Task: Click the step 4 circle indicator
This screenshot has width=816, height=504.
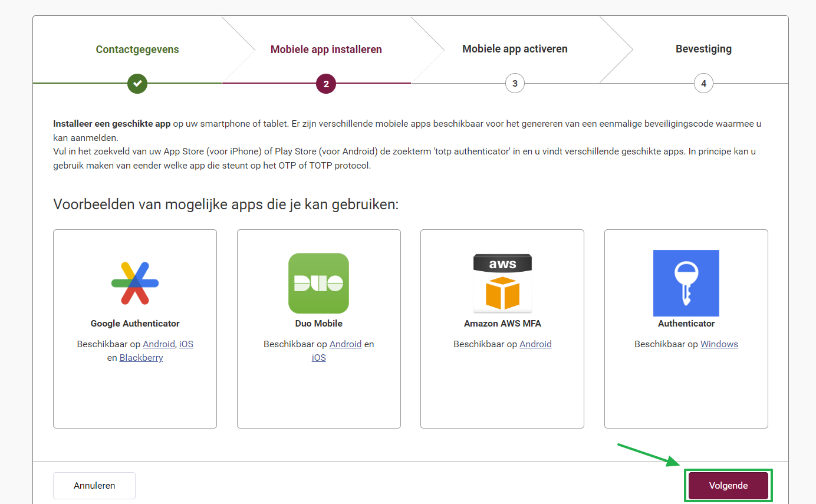Action: 703,83
